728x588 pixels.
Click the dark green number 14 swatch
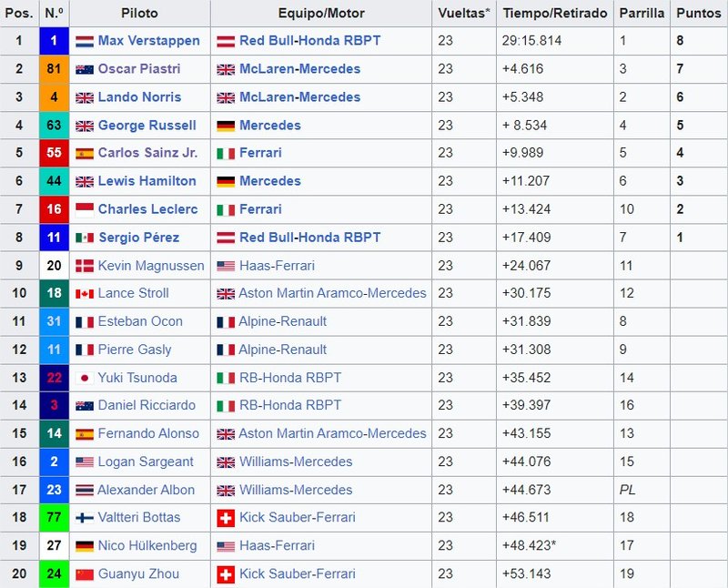click(54, 433)
